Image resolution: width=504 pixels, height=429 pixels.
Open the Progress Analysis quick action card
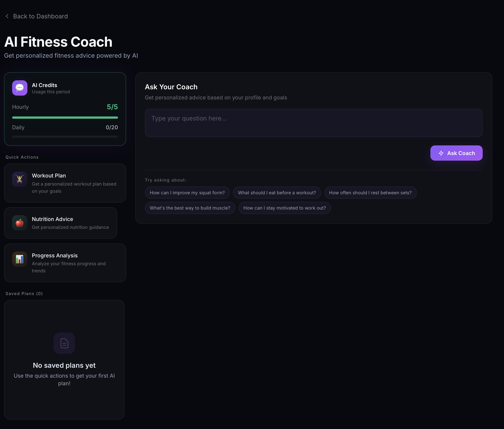pyautogui.click(x=65, y=263)
